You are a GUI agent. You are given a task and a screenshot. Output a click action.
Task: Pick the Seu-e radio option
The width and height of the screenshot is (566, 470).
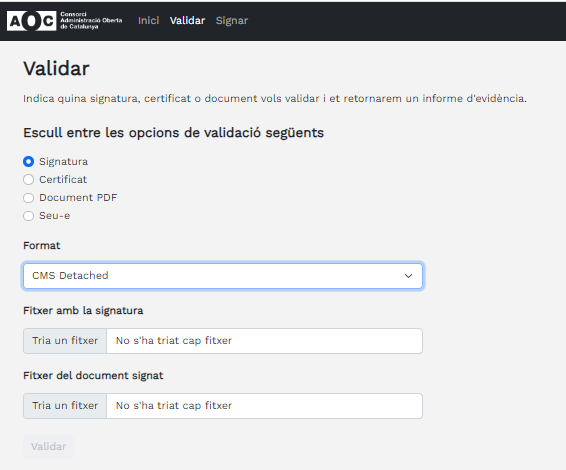(29, 216)
